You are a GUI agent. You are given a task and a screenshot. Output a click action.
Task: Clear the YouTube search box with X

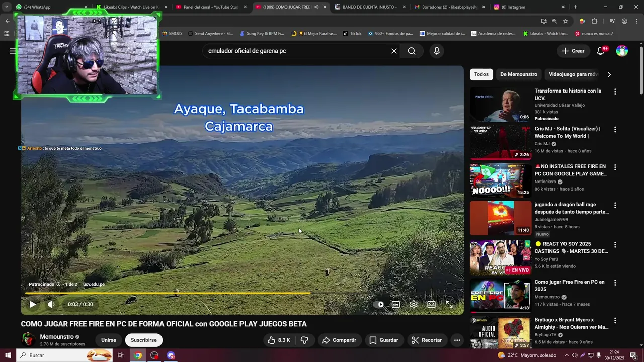394,51
